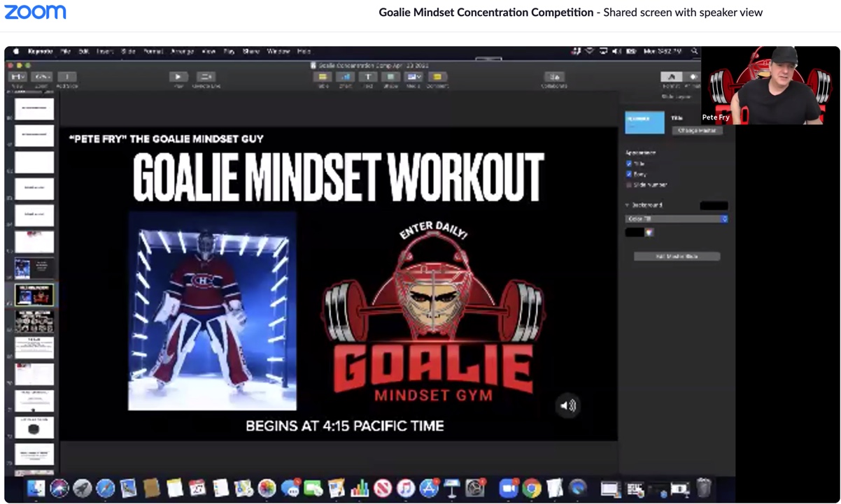841x504 pixels.
Task: Collapse the Background section disclosure triangle
Action: [x=628, y=206]
